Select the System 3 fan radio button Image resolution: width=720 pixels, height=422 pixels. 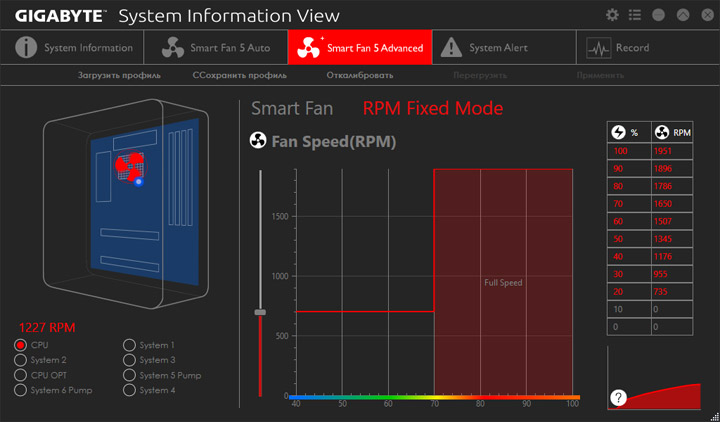[129, 360]
